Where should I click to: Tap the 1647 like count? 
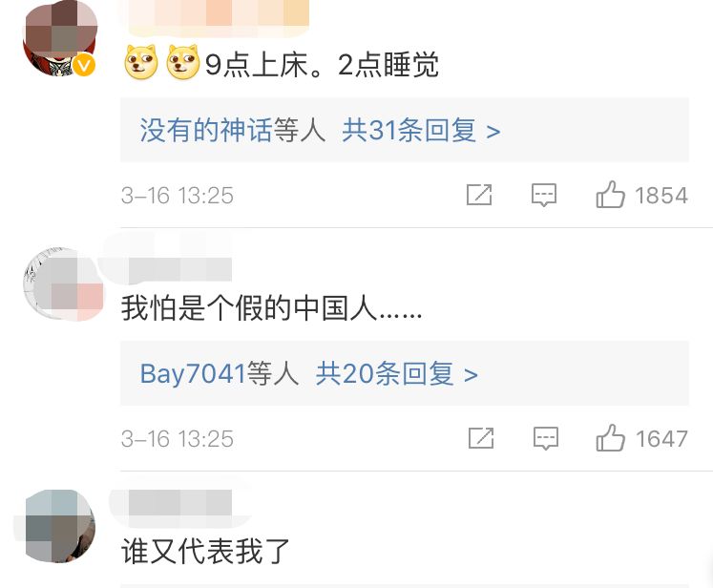click(x=661, y=439)
